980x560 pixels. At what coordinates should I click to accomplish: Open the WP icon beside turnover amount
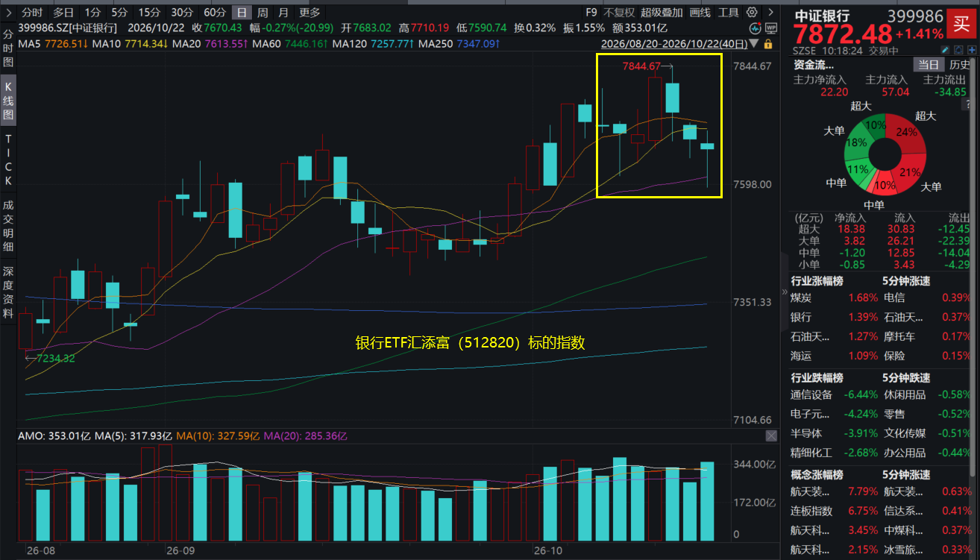coord(771,28)
